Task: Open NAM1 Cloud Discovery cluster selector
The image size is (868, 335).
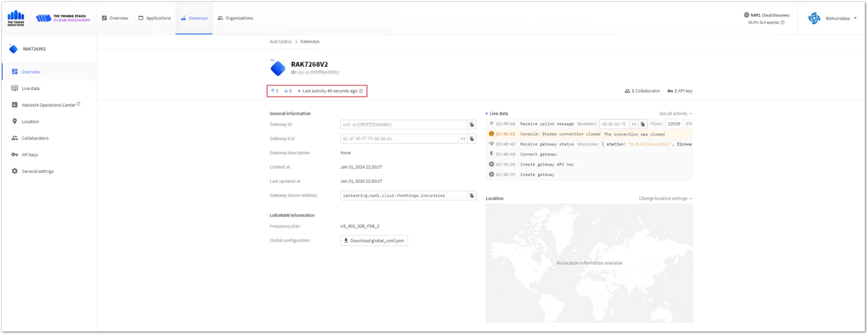Action: tap(767, 15)
